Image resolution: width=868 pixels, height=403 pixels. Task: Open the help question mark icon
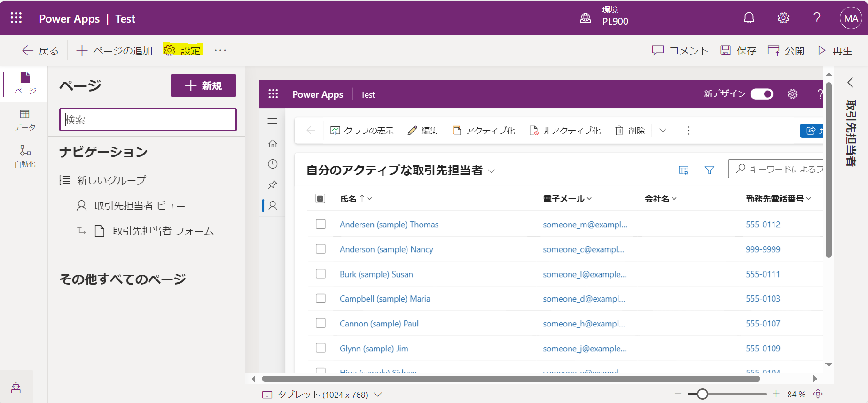[x=817, y=18]
